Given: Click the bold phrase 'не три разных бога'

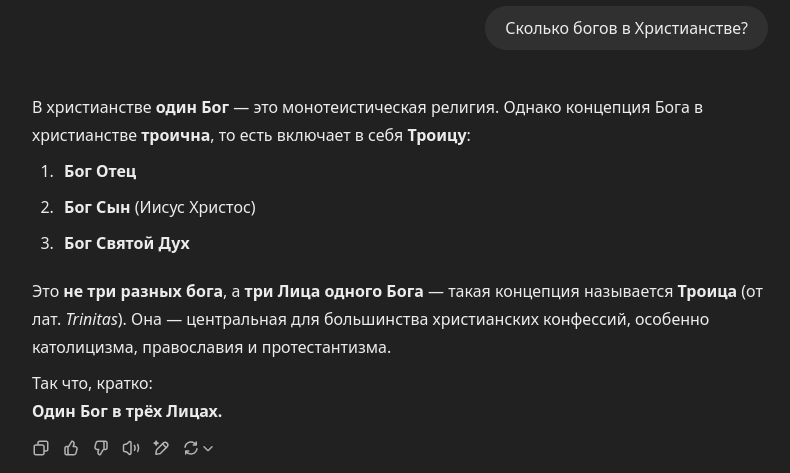Looking at the screenshot, I should [x=143, y=292].
